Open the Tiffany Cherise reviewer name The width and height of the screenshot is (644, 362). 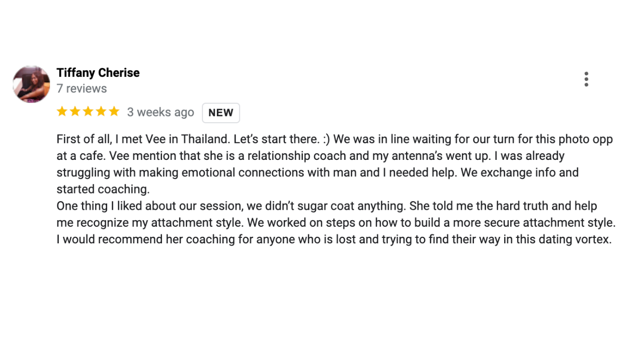coord(98,73)
